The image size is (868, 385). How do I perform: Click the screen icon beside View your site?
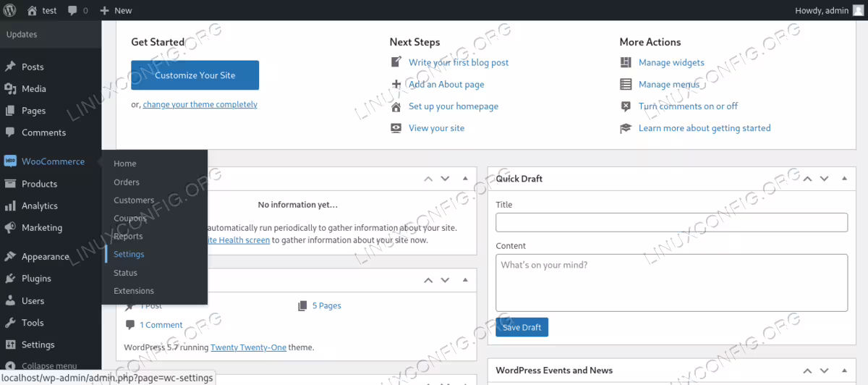coord(396,128)
